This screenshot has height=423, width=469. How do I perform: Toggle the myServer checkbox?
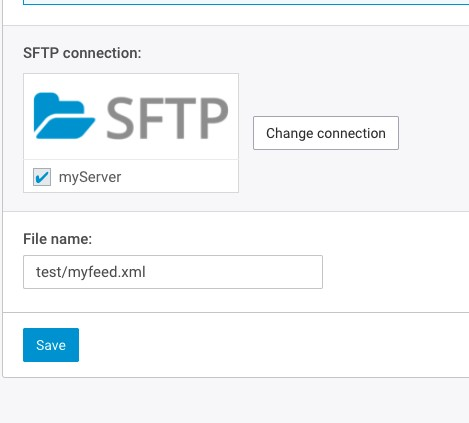pyautogui.click(x=42, y=177)
